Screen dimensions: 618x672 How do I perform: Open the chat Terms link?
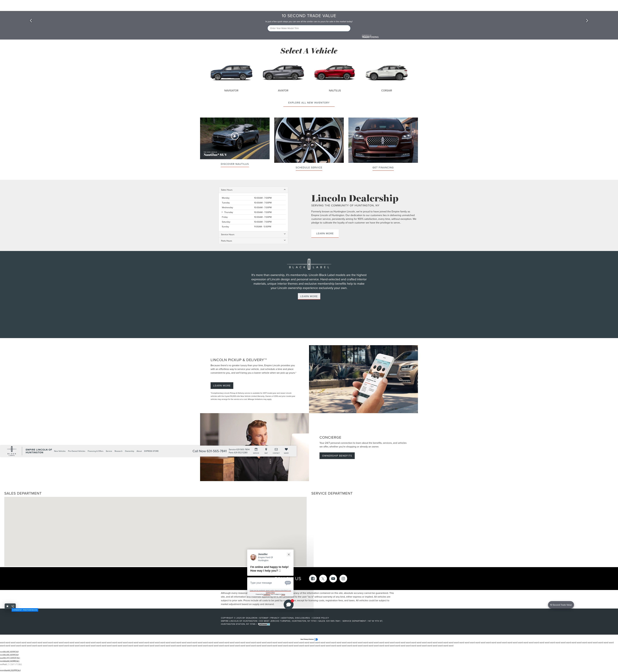[283, 594]
